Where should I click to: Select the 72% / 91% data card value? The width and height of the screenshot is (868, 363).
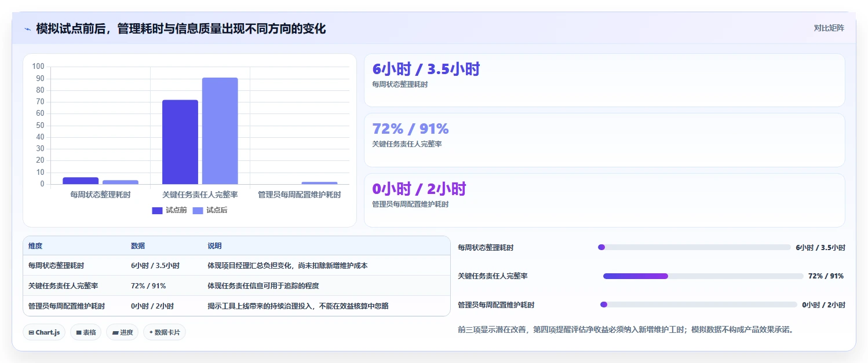click(x=410, y=129)
